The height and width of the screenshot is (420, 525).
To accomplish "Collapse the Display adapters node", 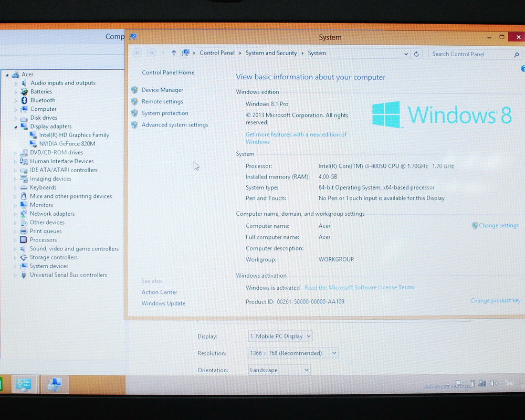I will 15,127.
